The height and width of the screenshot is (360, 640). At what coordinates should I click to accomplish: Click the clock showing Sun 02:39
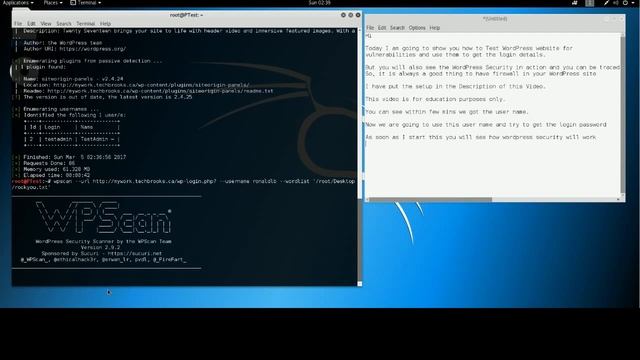coord(319,3)
